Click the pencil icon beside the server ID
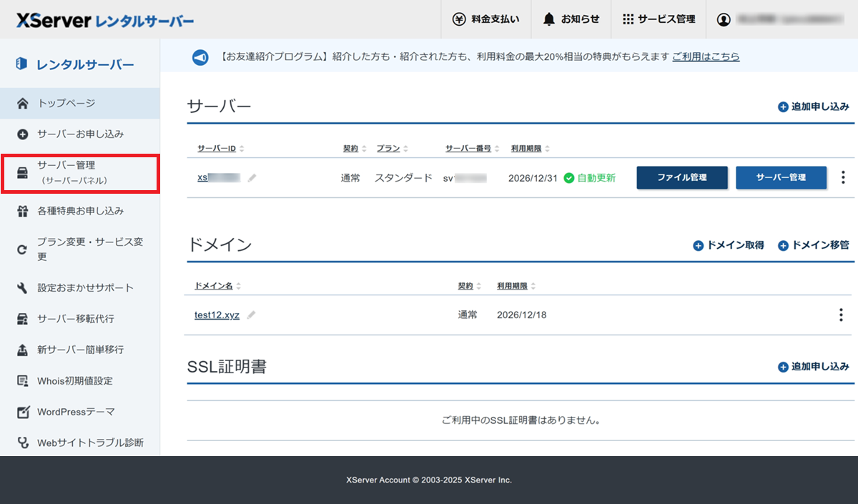Screen dimensions: 858x504 [x=252, y=178]
